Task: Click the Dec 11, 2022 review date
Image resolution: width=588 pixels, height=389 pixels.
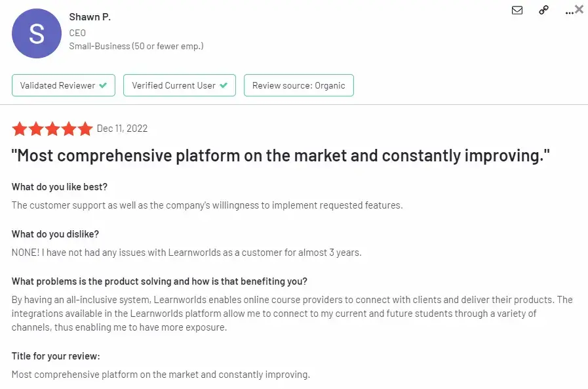Action: (122, 129)
